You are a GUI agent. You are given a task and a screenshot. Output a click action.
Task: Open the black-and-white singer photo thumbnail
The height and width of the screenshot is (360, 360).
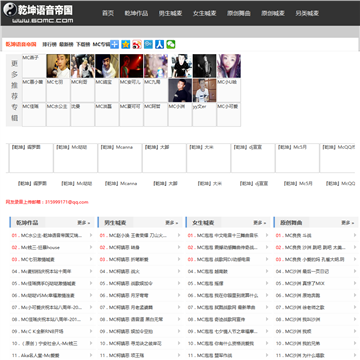[204, 66]
